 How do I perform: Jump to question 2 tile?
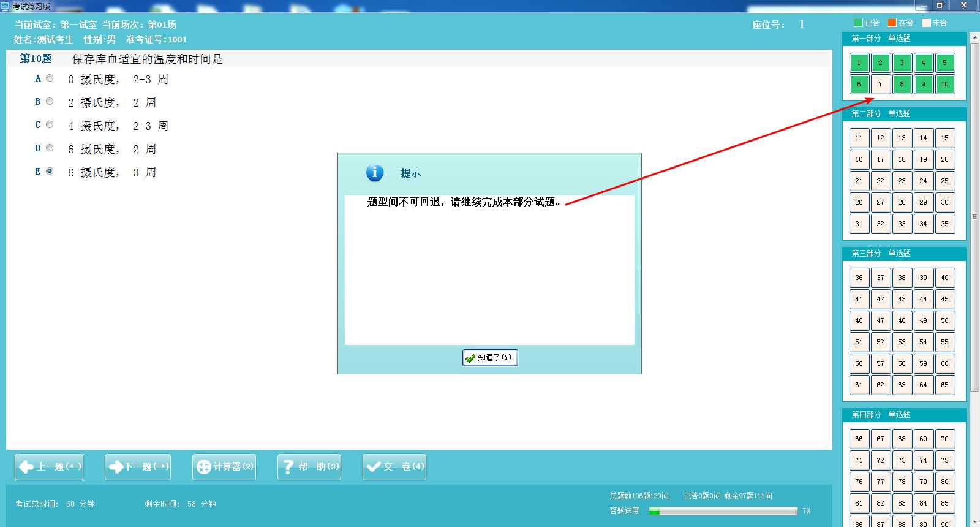point(880,63)
